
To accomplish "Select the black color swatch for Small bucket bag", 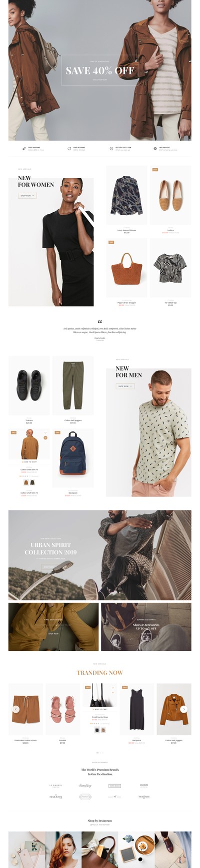I will (96, 730).
